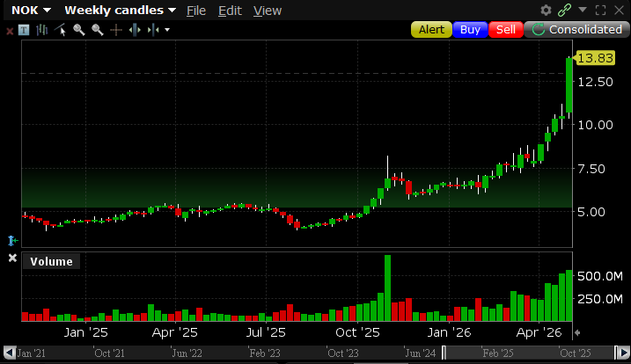Click the 10.00 price axis label
The height and width of the screenshot is (364, 631).
(x=595, y=125)
